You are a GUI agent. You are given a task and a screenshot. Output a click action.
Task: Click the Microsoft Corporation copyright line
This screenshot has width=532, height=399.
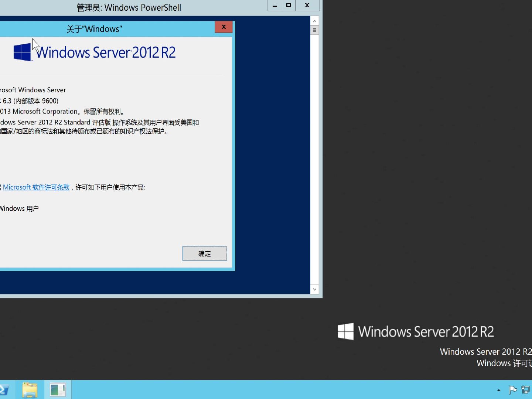tap(62, 112)
